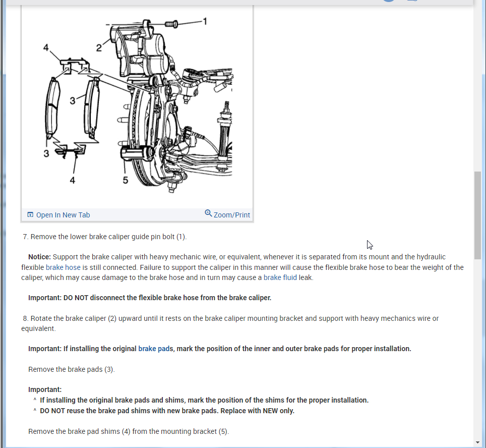Click the scrollbar down arrow

477,442
